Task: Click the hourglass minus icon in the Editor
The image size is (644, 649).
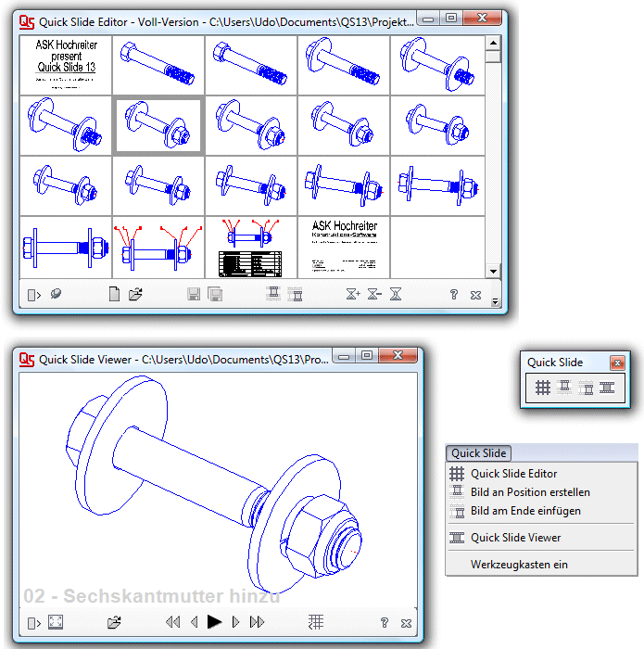Action: (x=374, y=294)
